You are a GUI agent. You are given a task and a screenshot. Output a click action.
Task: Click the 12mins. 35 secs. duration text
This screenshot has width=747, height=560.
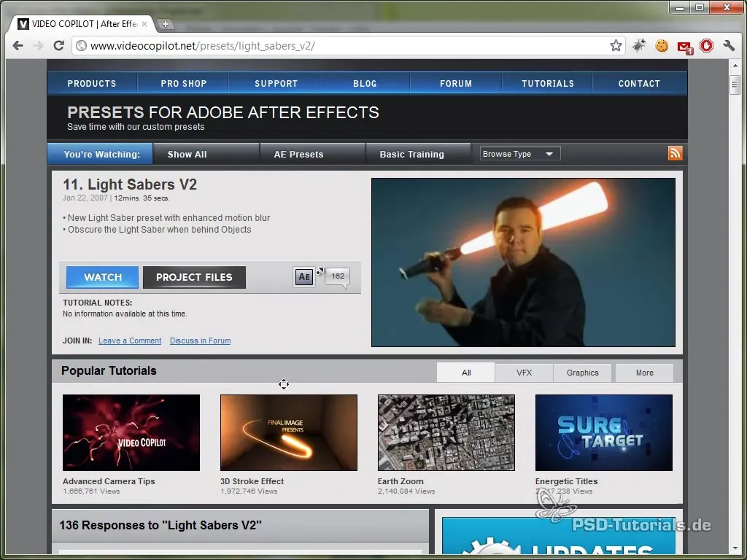coord(142,198)
